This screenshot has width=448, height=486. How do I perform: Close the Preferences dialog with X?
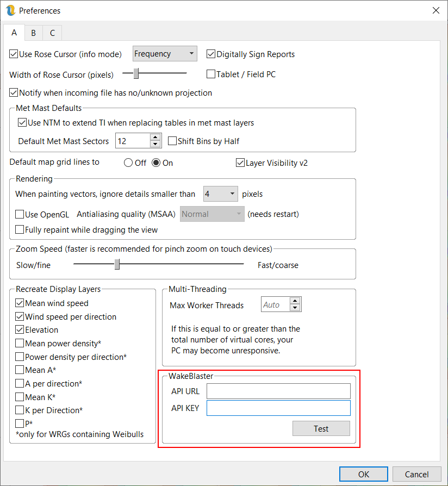tap(435, 10)
